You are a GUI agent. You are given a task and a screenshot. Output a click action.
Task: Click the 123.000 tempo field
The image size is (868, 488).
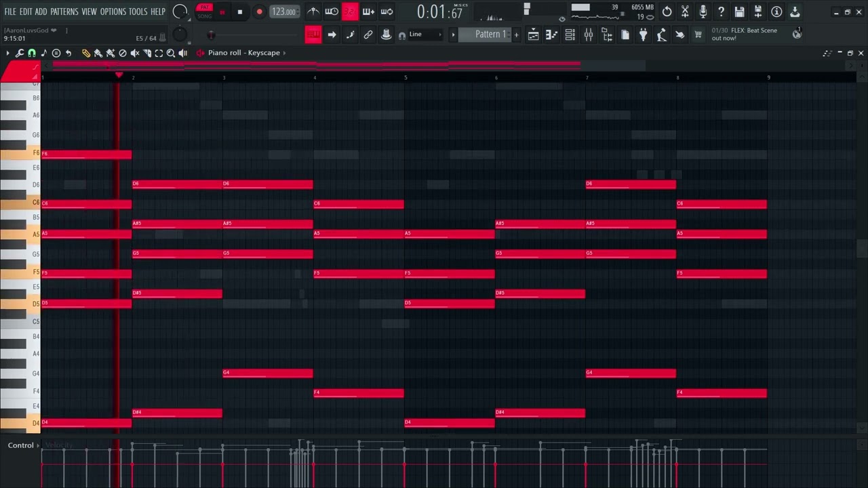pyautogui.click(x=284, y=12)
